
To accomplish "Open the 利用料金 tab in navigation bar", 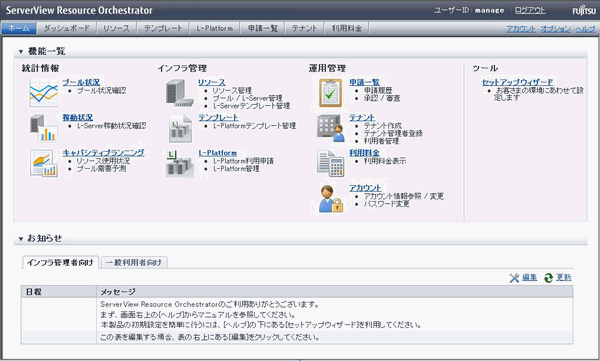I will pyautogui.click(x=347, y=28).
